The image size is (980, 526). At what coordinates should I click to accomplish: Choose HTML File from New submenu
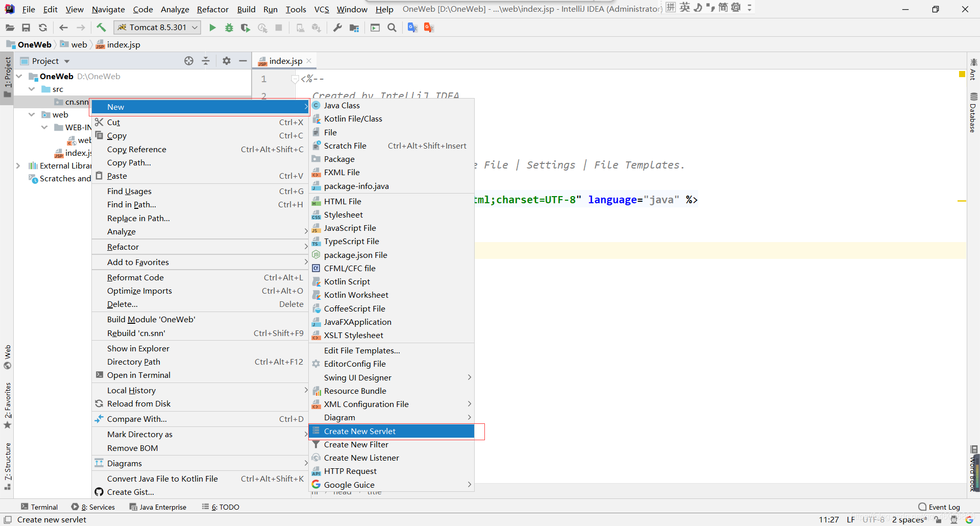coord(392,201)
